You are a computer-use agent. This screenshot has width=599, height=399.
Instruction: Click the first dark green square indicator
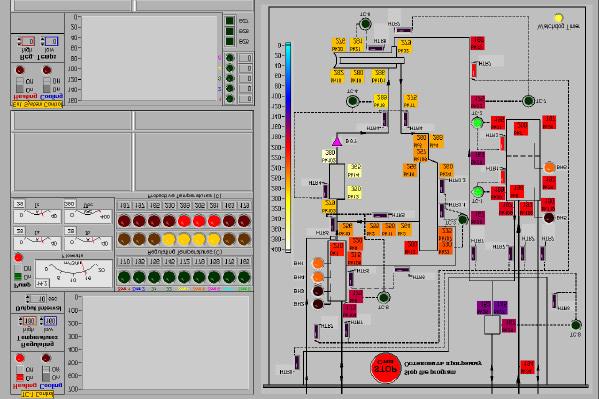point(230,21)
